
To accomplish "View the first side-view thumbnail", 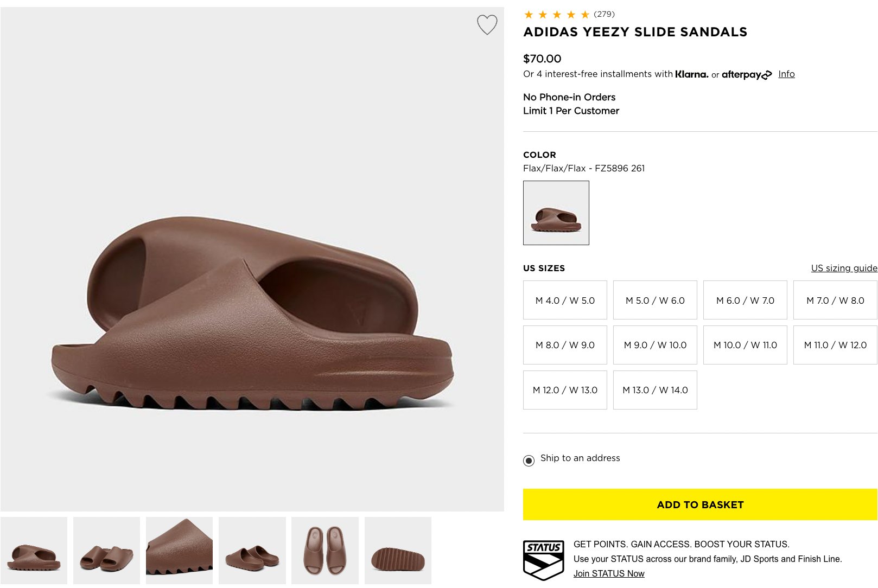I will (x=34, y=551).
